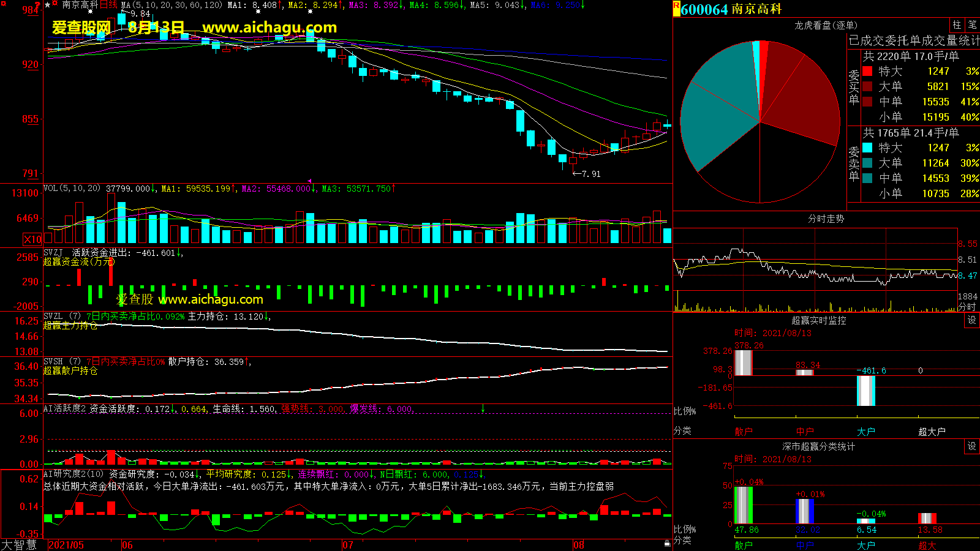
Task: Click the 大户 bar in 超赢实时监控 chart
Action: 865,390
